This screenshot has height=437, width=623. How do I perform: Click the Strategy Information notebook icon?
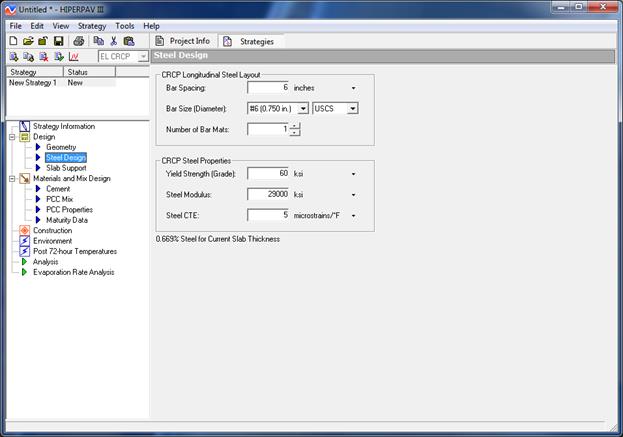(x=25, y=126)
